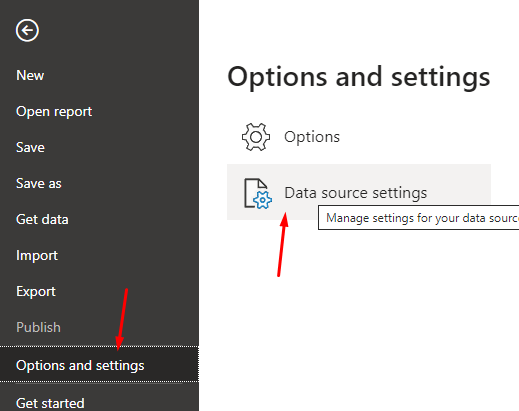Image resolution: width=519 pixels, height=411 pixels.
Task: Choose Open report from the sidebar
Action: click(54, 112)
